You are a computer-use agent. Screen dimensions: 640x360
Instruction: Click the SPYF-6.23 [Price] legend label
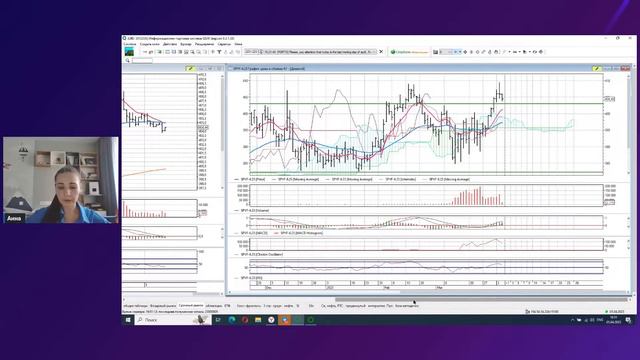click(253, 179)
